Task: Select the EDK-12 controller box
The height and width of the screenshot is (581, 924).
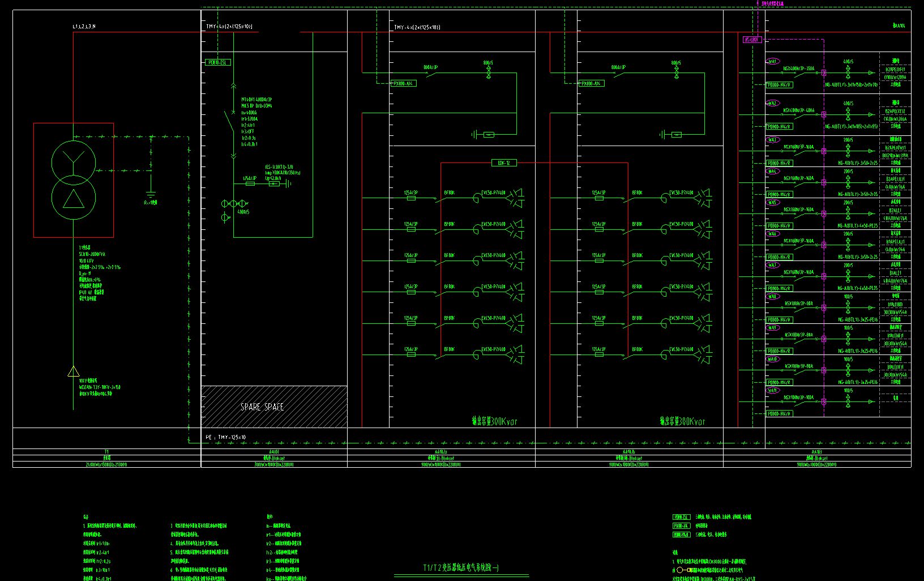Action: (x=503, y=163)
